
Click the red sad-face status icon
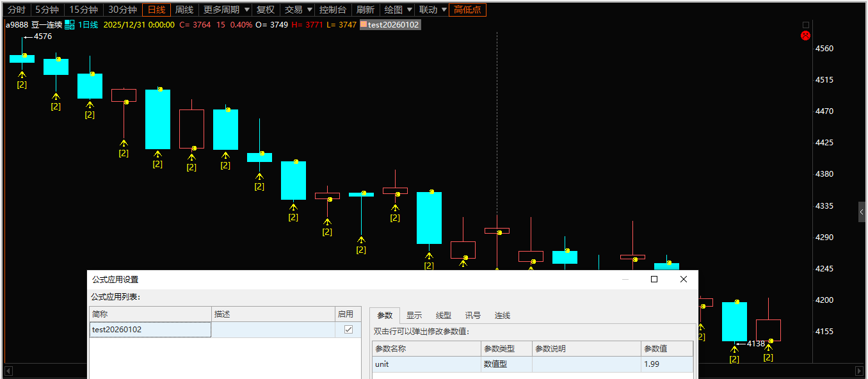point(806,36)
